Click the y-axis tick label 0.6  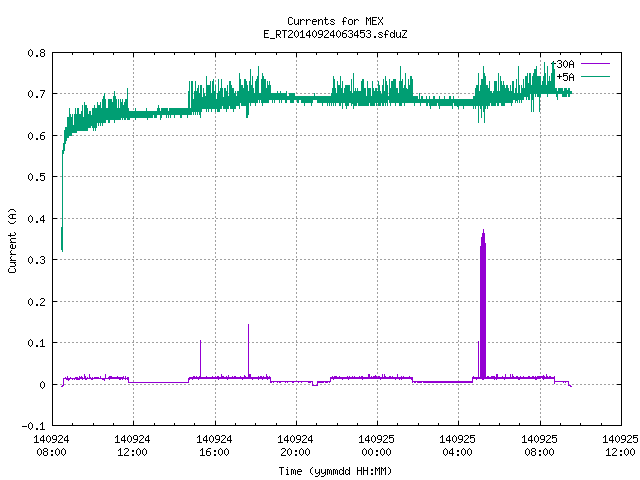36,136
